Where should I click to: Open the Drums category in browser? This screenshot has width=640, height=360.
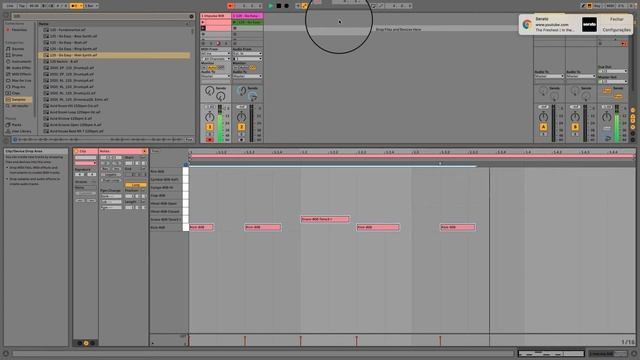(x=17, y=55)
